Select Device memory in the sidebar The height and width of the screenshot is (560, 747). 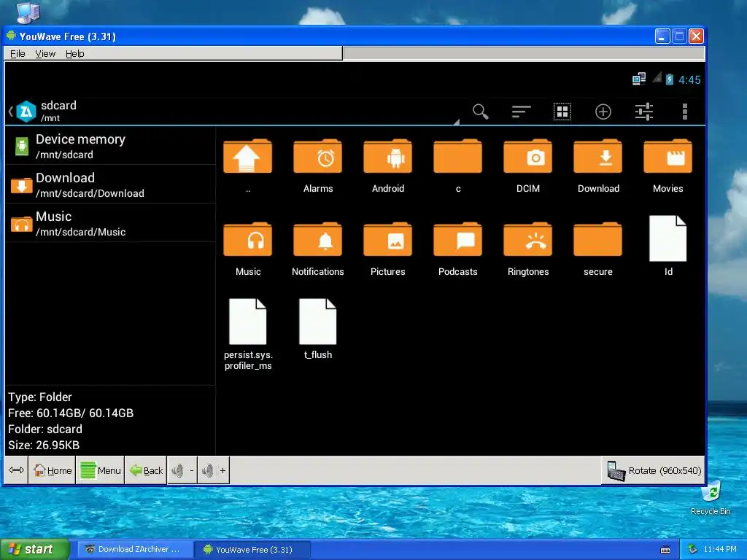(x=111, y=146)
